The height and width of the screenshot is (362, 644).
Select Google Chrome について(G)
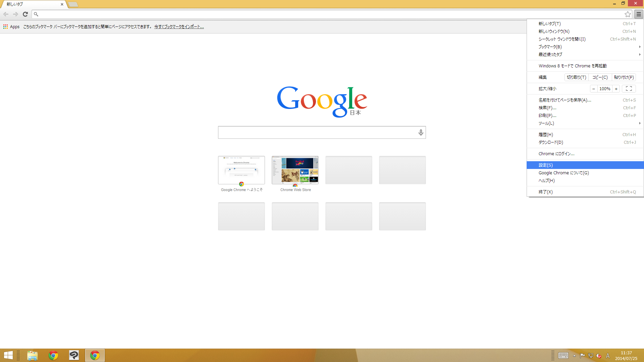pos(585,173)
